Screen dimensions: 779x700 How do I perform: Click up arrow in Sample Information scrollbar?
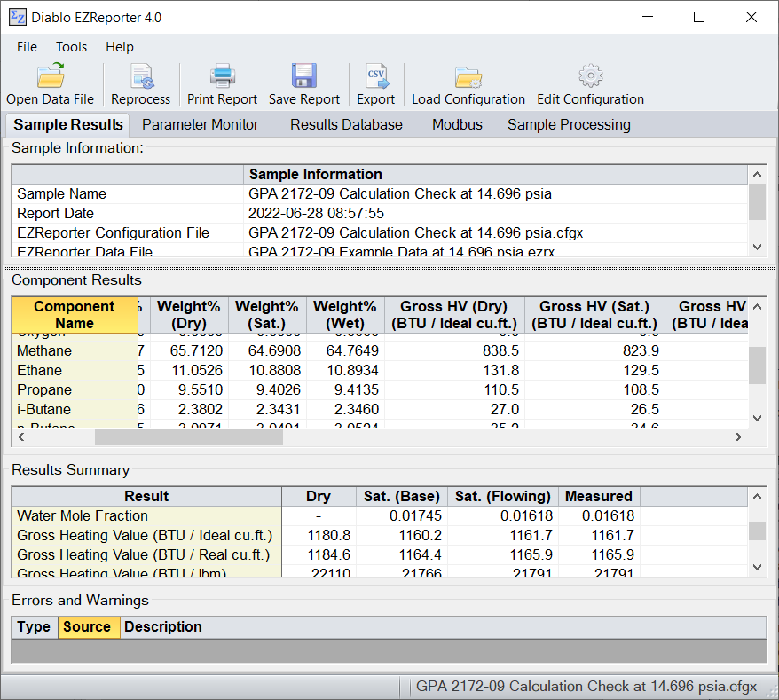click(757, 175)
